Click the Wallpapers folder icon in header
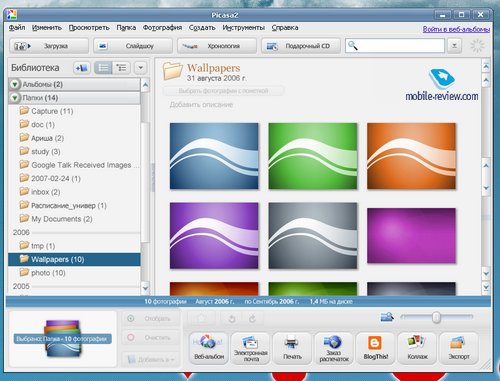500x381 pixels. [x=173, y=71]
